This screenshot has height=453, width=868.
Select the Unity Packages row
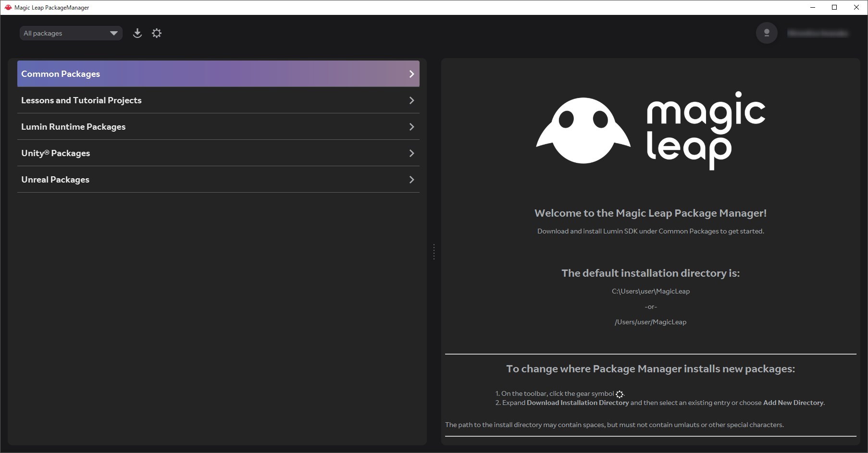click(218, 153)
